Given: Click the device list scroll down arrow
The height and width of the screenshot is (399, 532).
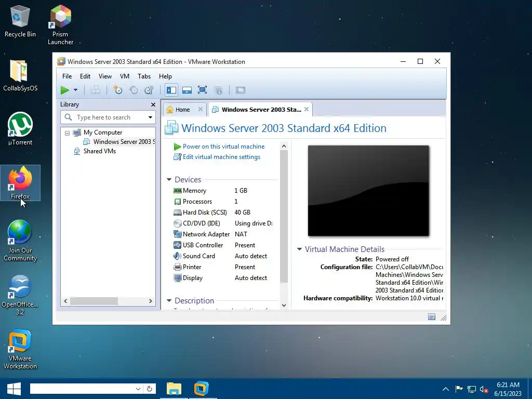Looking at the screenshot, I should point(284,305).
